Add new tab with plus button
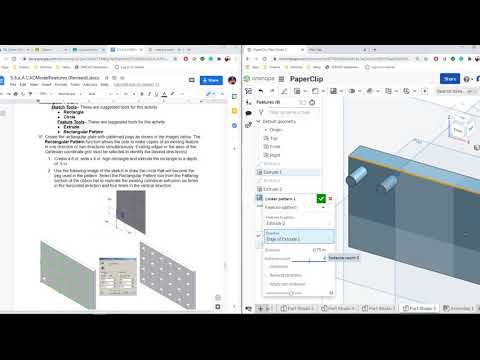 (x=260, y=308)
